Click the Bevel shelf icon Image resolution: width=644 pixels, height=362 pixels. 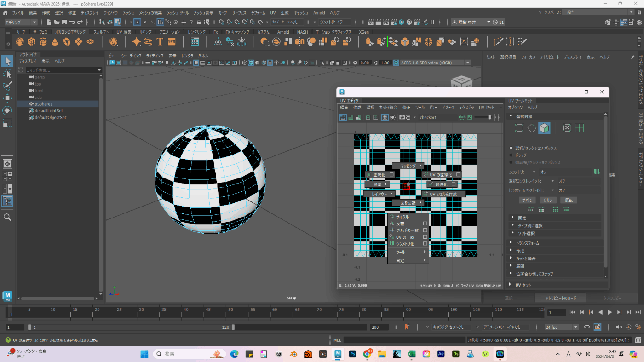pyautogui.click(x=405, y=42)
